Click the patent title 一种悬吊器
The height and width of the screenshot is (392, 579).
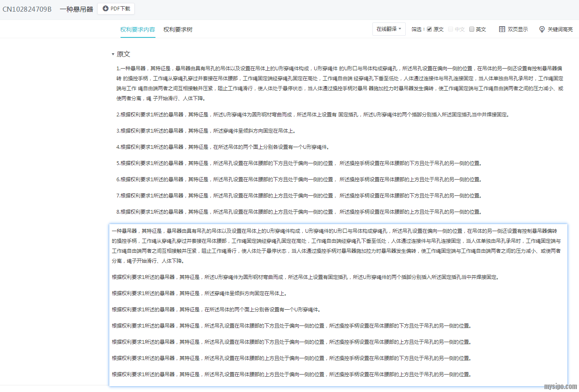tap(76, 9)
